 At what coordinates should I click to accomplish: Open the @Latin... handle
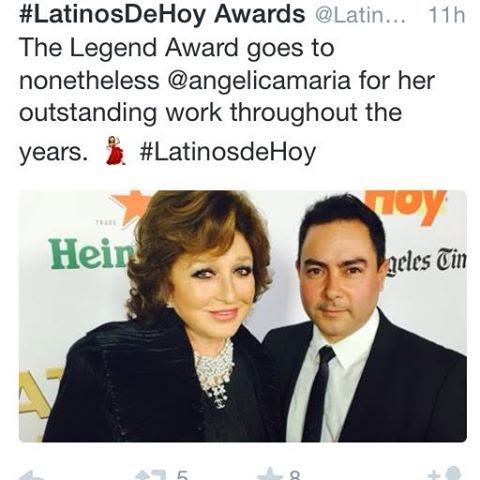click(360, 15)
